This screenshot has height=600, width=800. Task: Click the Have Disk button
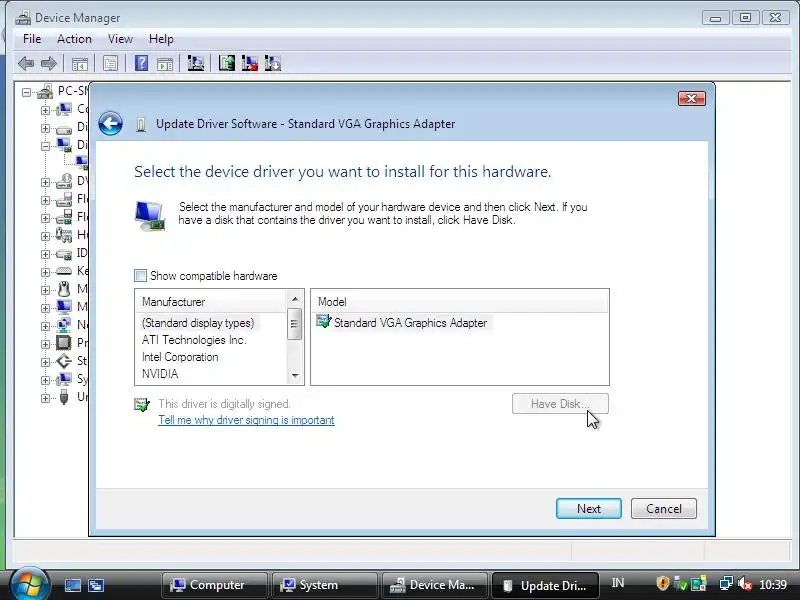pos(560,404)
